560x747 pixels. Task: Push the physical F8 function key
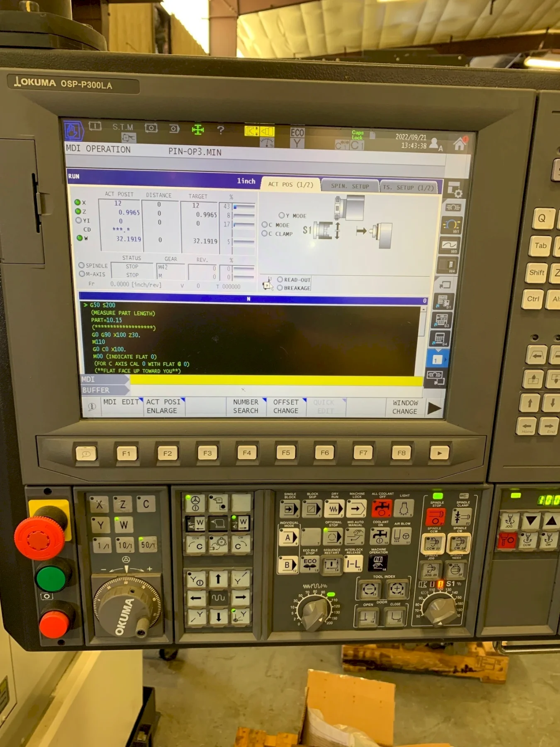click(402, 452)
